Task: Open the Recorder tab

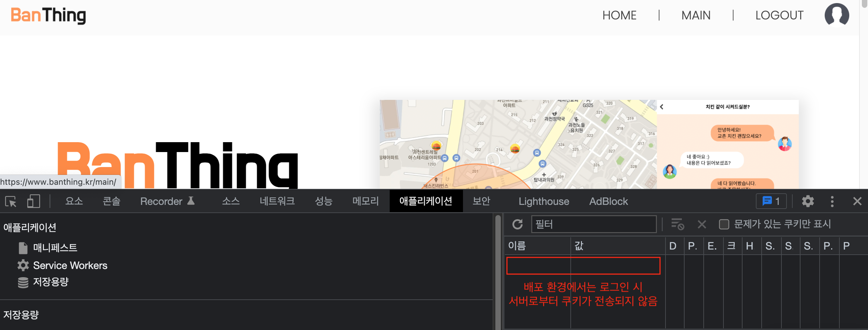Action: click(167, 201)
